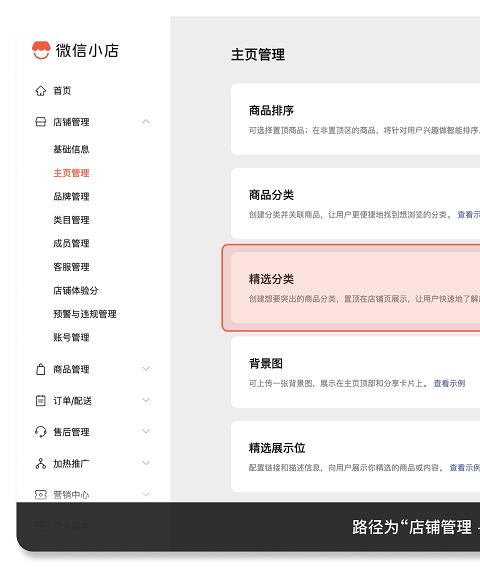Open 客服管理 submenu item
Image resolution: width=480 pixels, height=568 pixels.
pos(71,267)
